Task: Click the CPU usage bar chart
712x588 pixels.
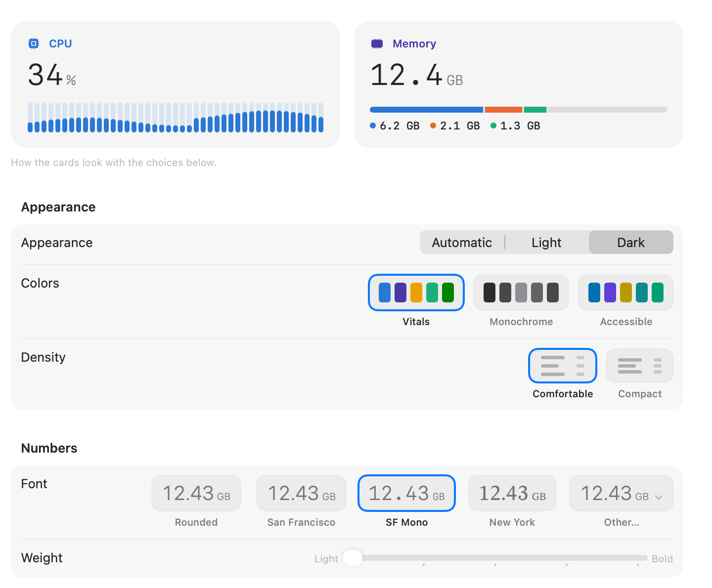Action: click(176, 118)
